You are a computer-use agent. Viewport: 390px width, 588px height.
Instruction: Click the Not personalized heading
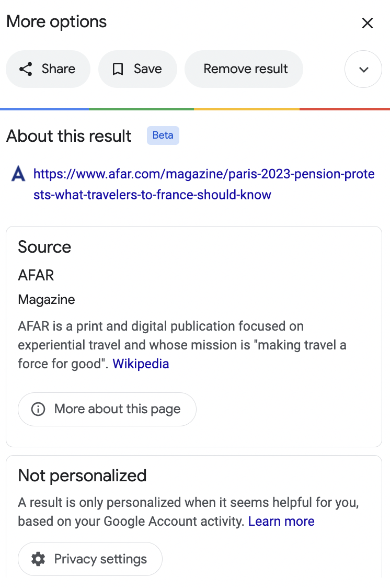coord(82,476)
